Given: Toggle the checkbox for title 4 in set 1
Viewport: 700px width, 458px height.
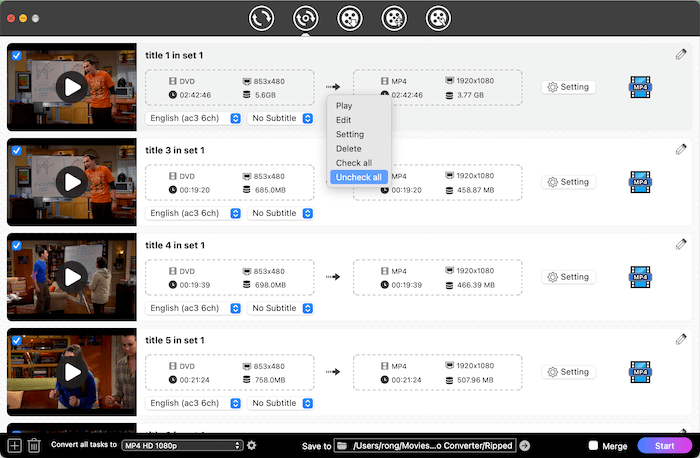Looking at the screenshot, I should pos(16,246).
